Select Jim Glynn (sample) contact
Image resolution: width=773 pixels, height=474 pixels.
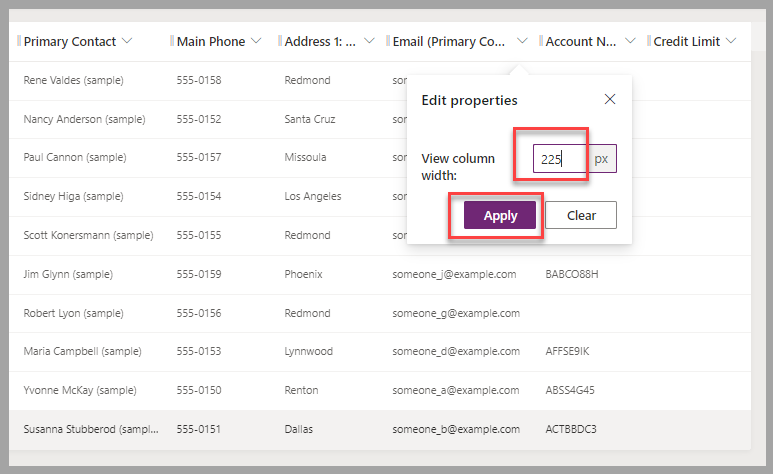point(68,274)
